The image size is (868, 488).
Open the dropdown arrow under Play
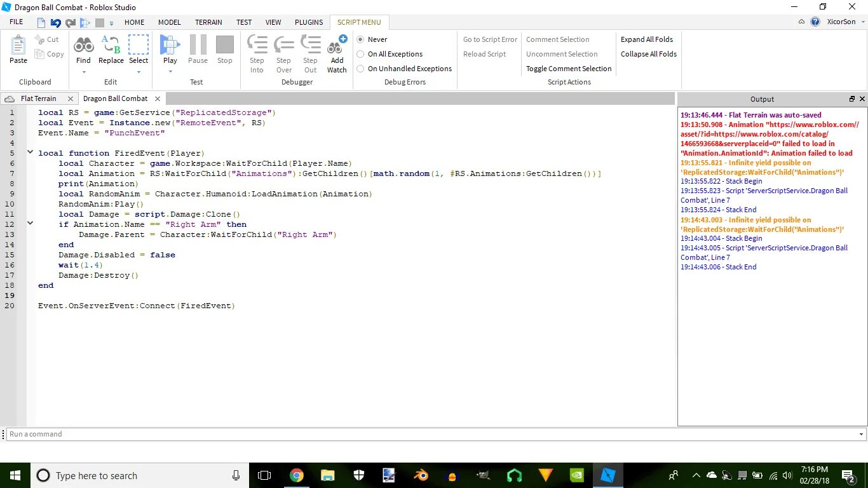(x=170, y=72)
